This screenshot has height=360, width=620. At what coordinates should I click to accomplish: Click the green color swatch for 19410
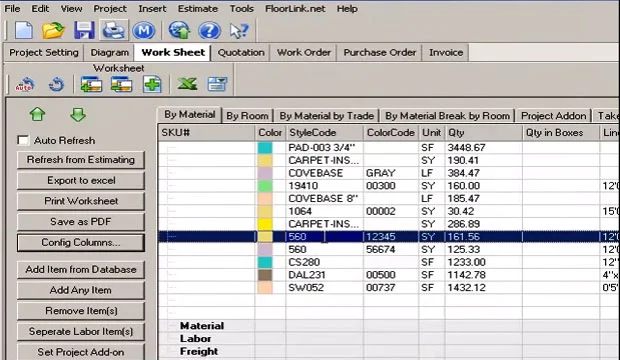click(x=265, y=186)
